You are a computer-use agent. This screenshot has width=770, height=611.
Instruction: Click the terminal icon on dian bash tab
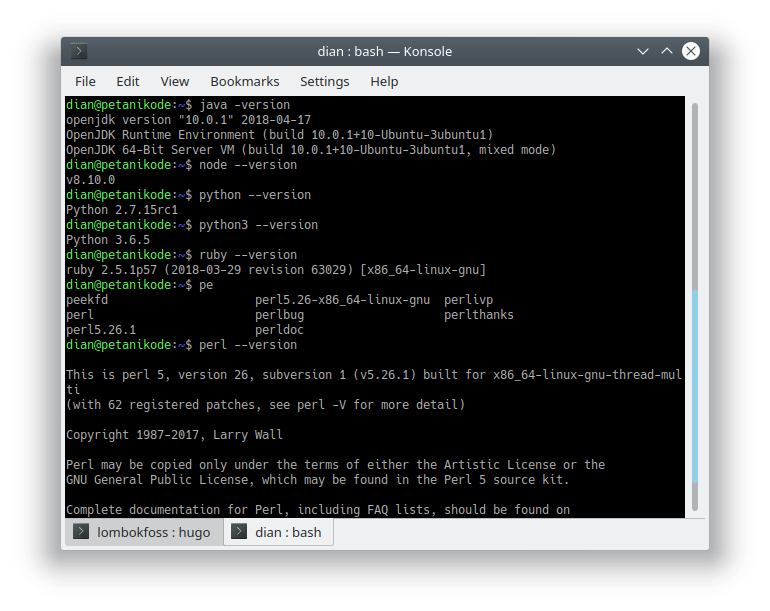[x=239, y=531]
